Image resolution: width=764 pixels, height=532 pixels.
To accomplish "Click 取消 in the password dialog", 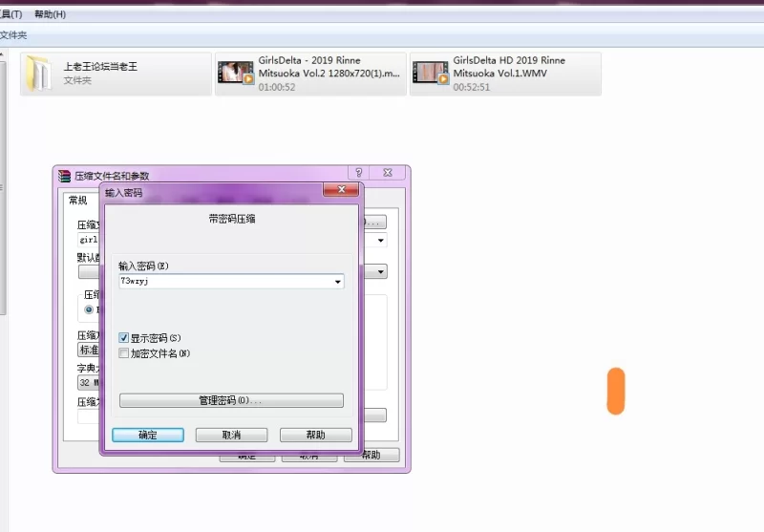I will click(x=231, y=435).
